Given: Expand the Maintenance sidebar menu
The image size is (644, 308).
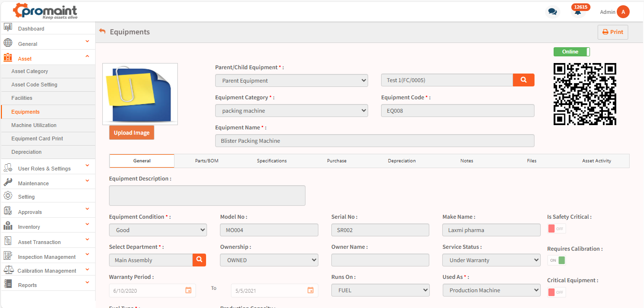Looking at the screenshot, I should point(47,183).
